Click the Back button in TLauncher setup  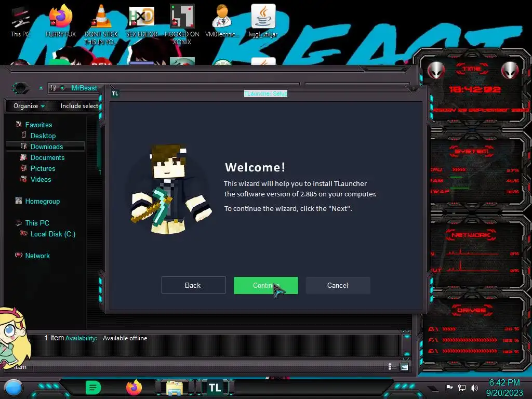click(193, 285)
